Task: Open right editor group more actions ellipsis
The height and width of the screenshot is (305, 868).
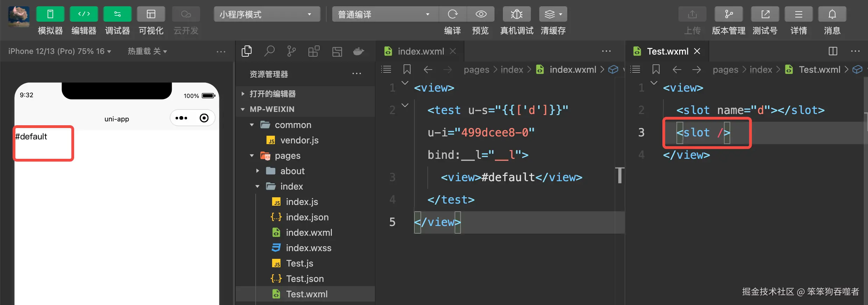Action: tap(855, 51)
